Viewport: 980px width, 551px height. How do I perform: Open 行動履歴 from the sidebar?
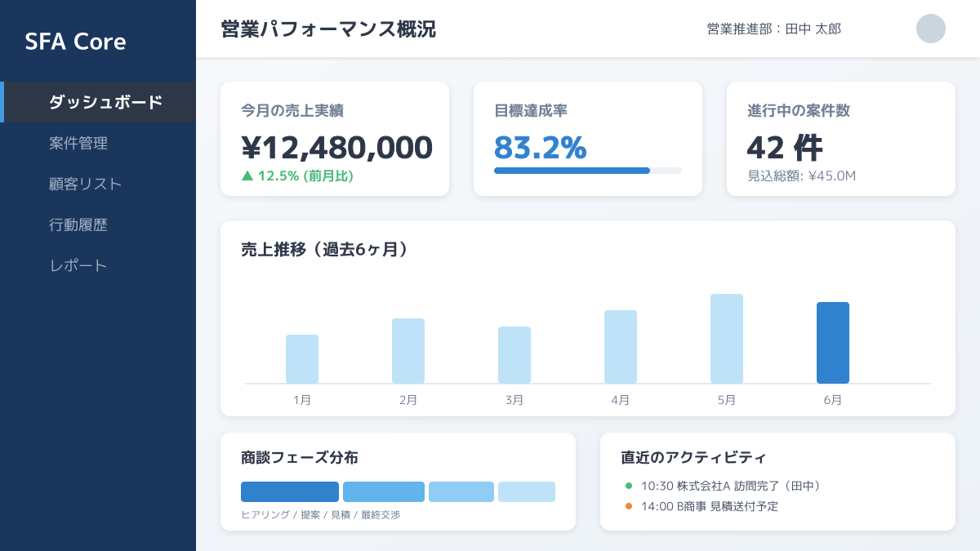pyautogui.click(x=78, y=224)
